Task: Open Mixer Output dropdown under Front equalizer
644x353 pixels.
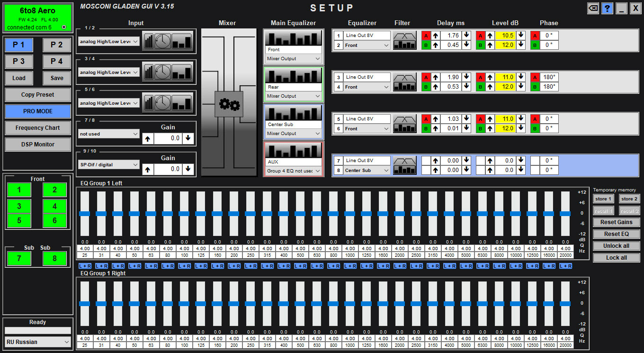Action: 293,59
